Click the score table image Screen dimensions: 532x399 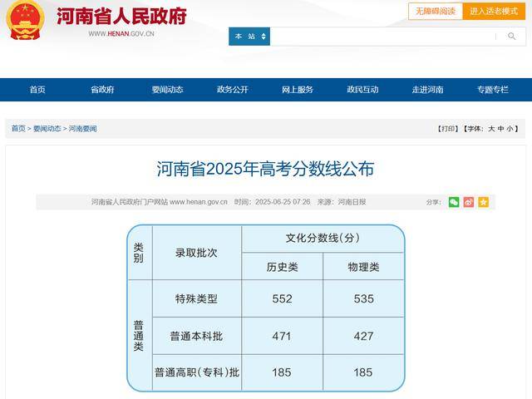coord(266,308)
